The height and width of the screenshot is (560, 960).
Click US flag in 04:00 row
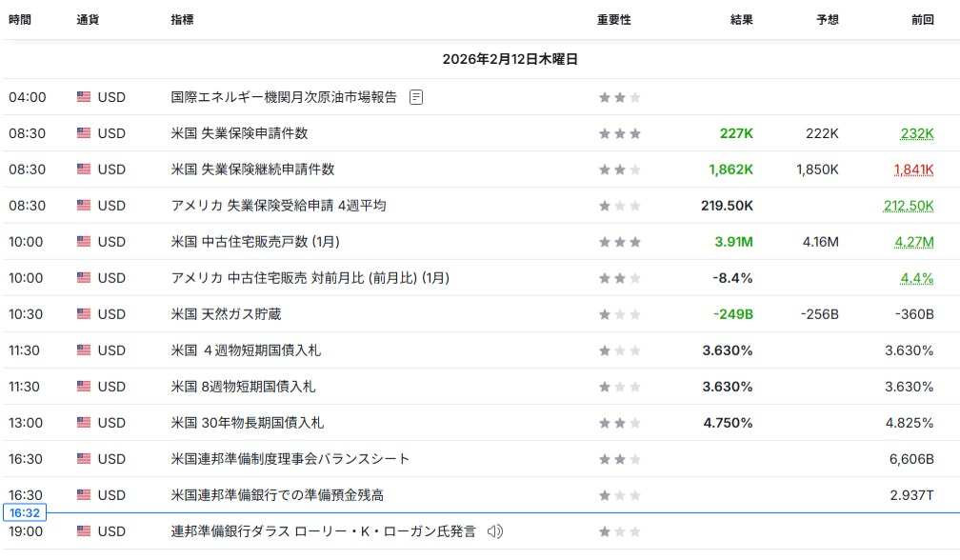pos(84,97)
